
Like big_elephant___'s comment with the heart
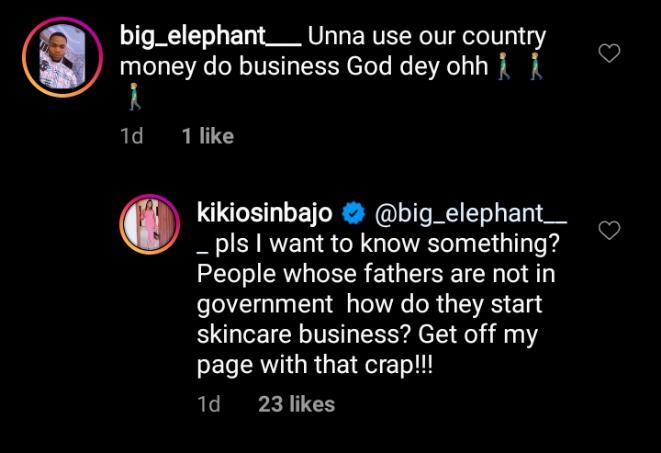609,53
